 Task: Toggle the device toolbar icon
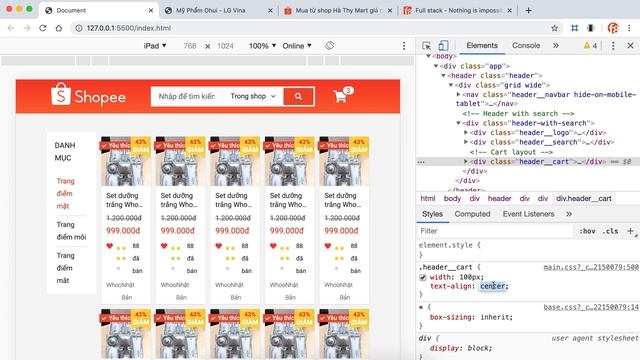point(443,45)
